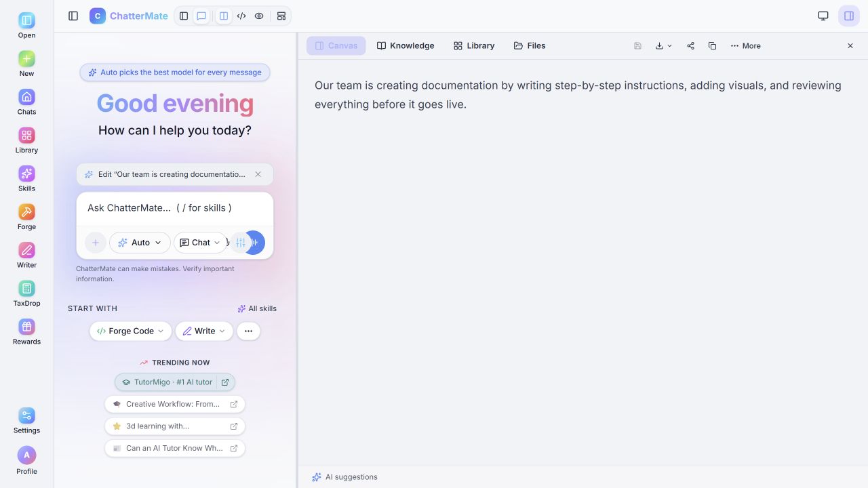
Task: Open the 3d learning with... trending link
Action: pyautogui.click(x=175, y=426)
